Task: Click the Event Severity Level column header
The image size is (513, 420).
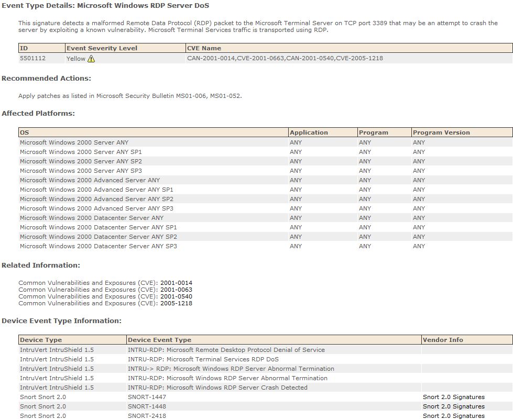Action: point(125,48)
